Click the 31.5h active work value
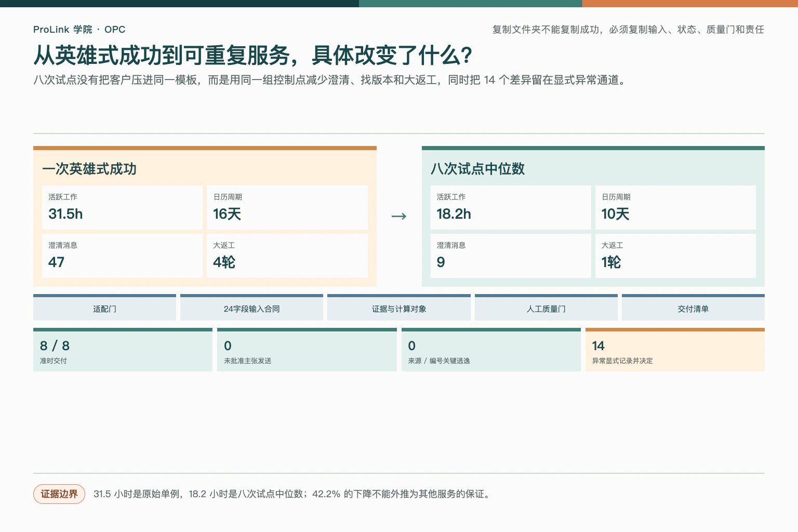Screen dimensions: 798x532 coord(65,214)
